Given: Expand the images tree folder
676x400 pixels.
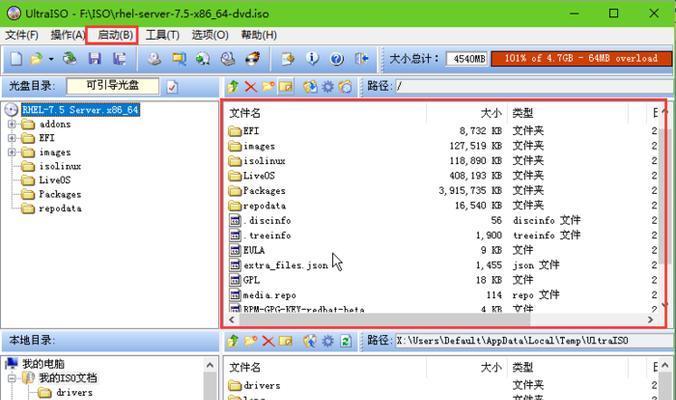Looking at the screenshot, I should tap(12, 152).
